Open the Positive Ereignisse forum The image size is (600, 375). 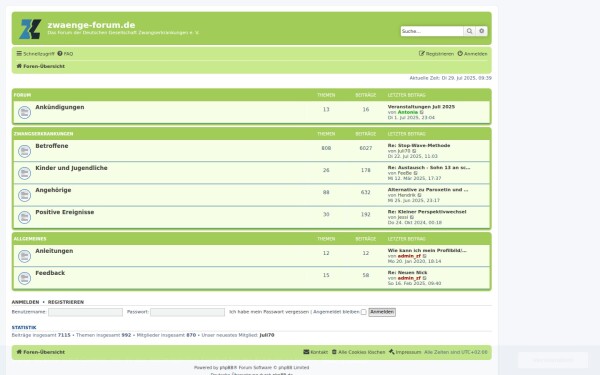[65, 212]
